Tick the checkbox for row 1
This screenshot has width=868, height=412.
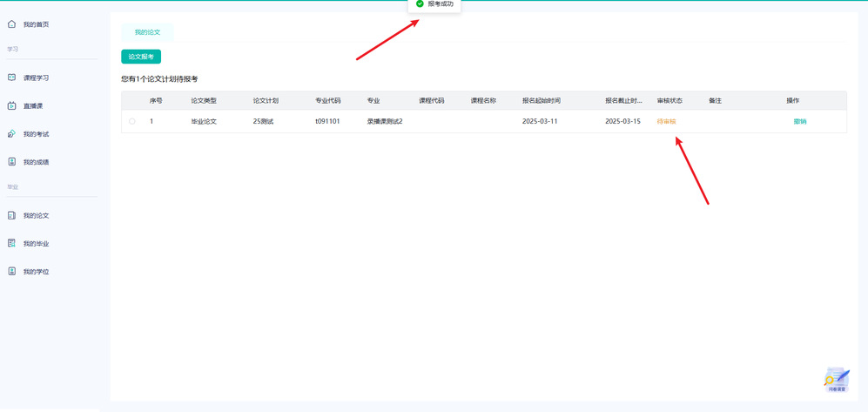(132, 121)
